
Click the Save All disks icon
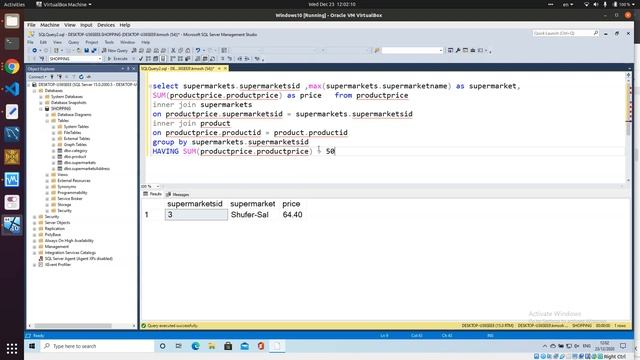94,50
